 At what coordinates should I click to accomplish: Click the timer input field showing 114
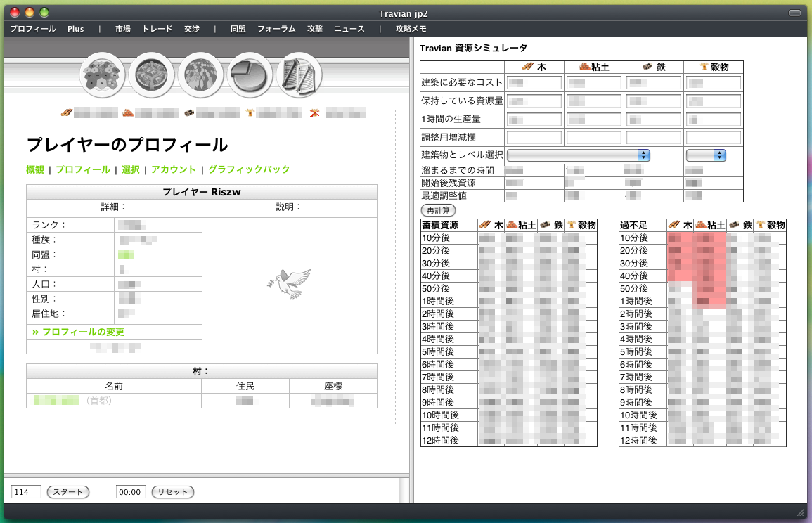coord(26,492)
